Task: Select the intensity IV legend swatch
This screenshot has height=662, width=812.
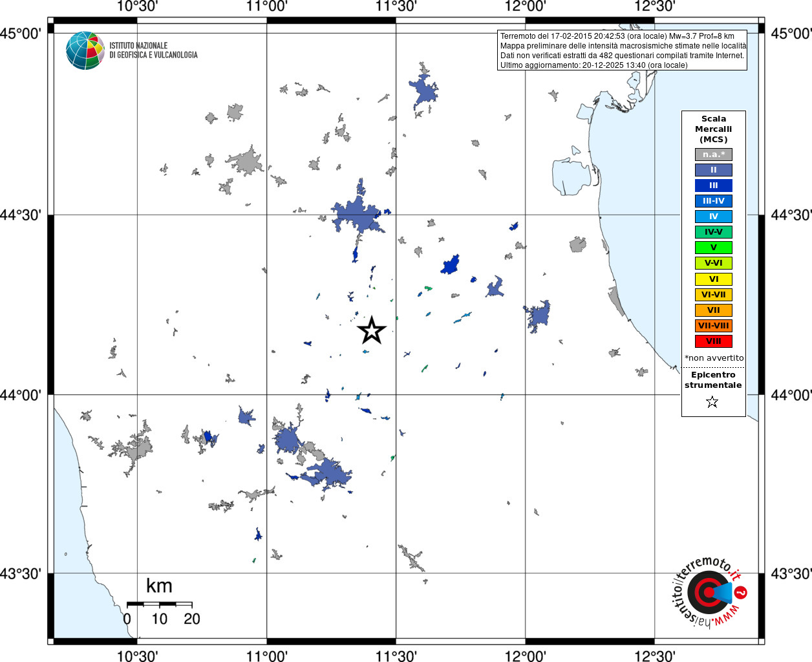Action: tap(714, 217)
